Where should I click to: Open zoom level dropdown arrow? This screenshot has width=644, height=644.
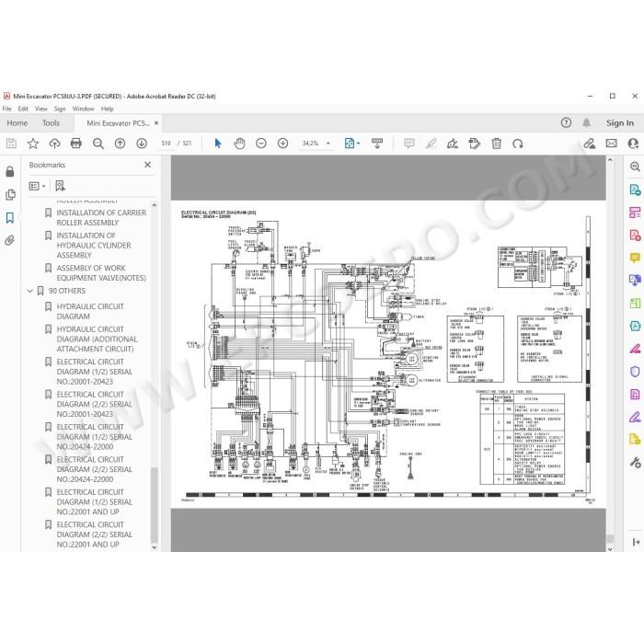pos(328,144)
